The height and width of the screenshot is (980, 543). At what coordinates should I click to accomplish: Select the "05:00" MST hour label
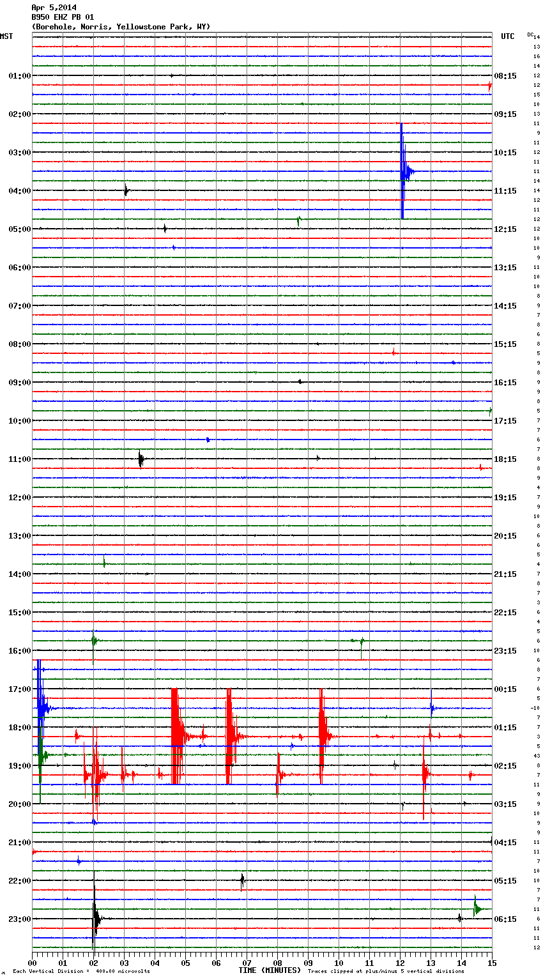tap(20, 229)
